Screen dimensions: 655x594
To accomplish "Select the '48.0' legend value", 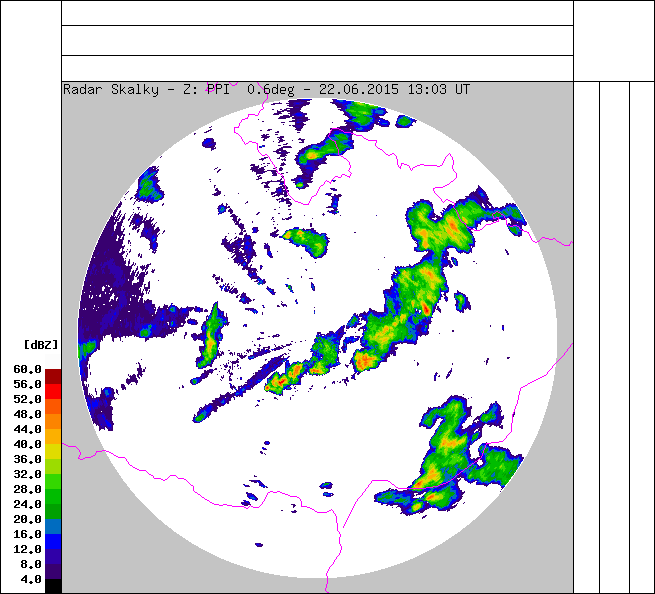I will click(28, 414).
